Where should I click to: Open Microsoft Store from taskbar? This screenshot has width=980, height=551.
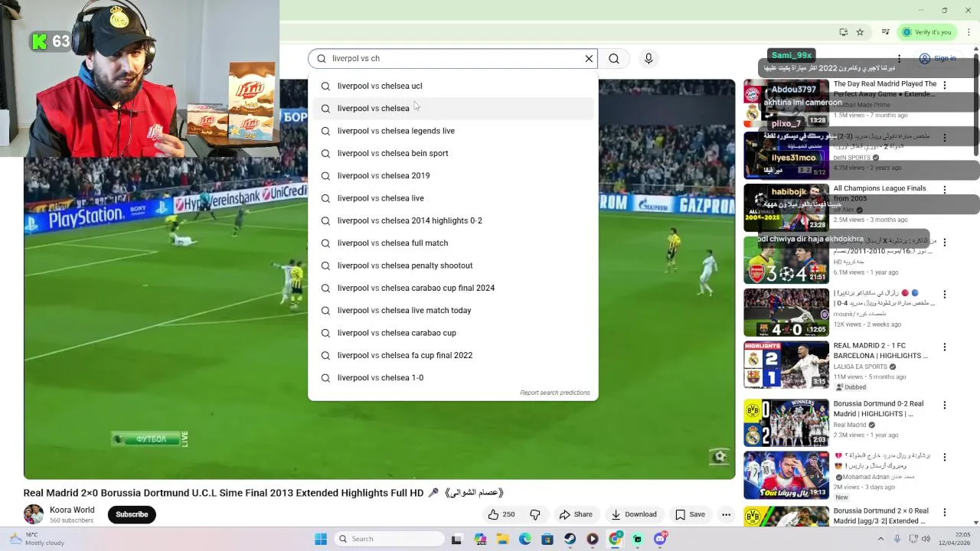547,539
